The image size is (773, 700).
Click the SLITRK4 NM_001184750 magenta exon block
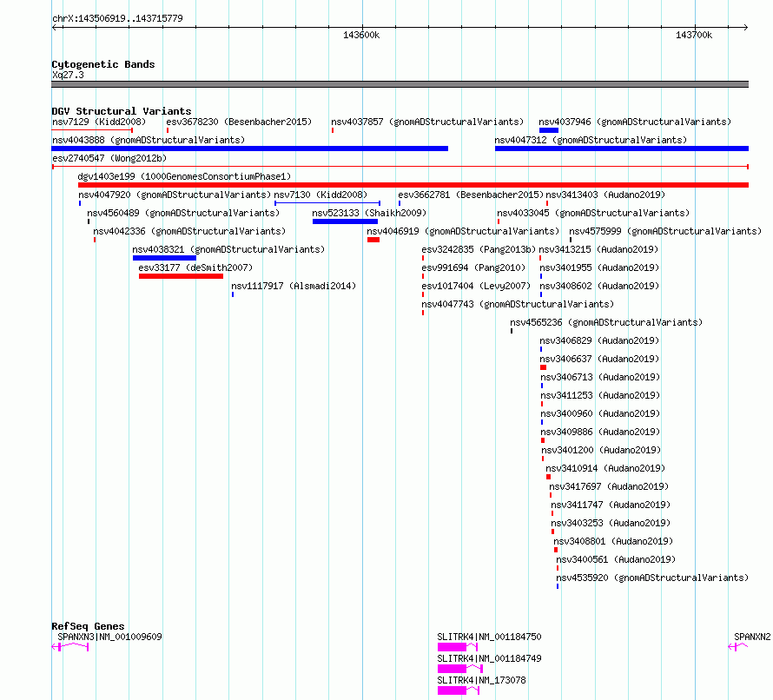pyautogui.click(x=452, y=647)
